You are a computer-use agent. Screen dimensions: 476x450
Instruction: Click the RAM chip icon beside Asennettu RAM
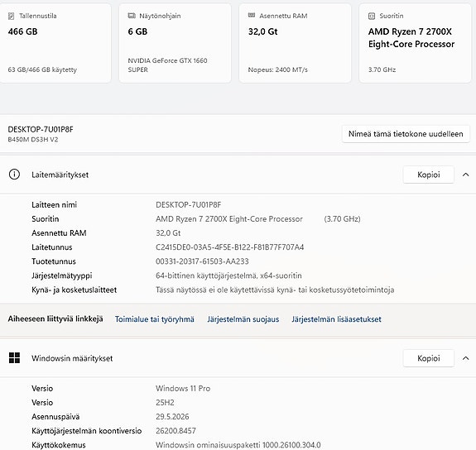tap(252, 15)
